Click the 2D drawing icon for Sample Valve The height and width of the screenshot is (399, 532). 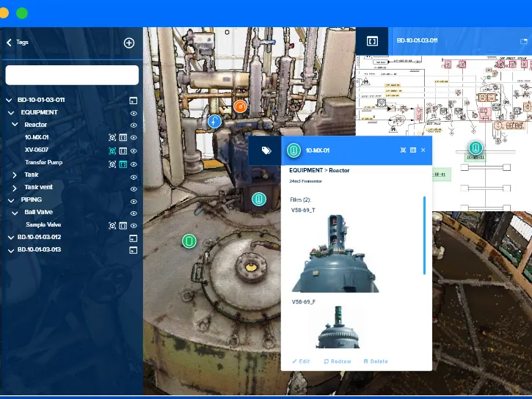(123, 226)
